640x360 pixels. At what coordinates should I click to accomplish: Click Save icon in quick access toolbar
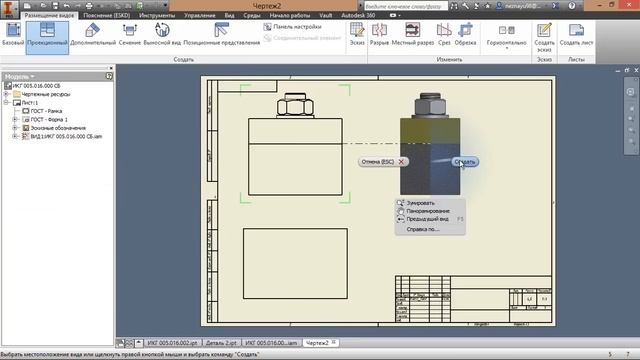coord(55,6)
